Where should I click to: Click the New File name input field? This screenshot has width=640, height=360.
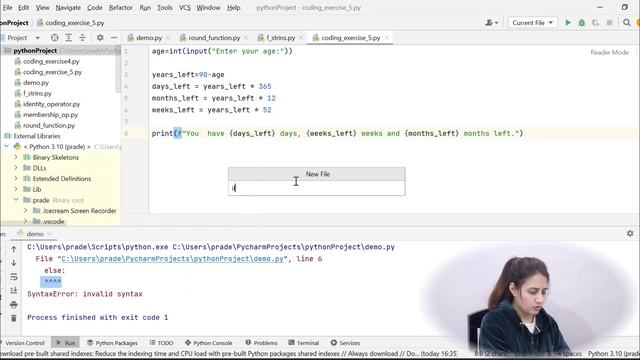317,188
